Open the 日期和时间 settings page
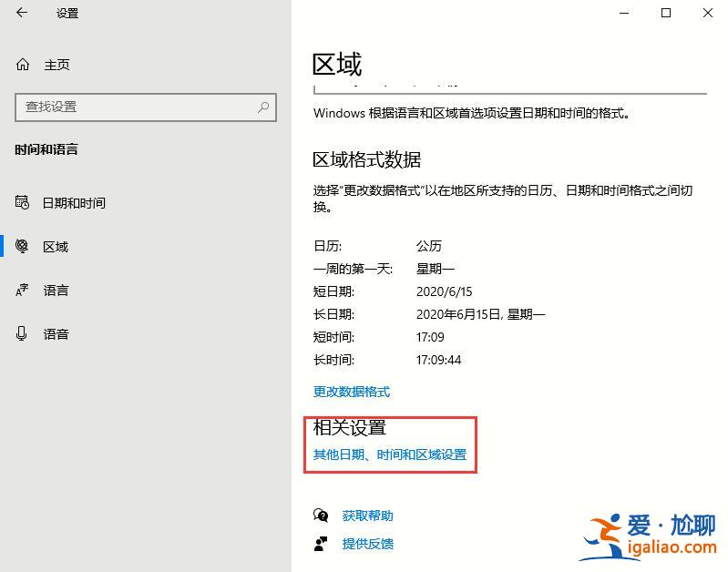The width and height of the screenshot is (728, 572). [74, 203]
